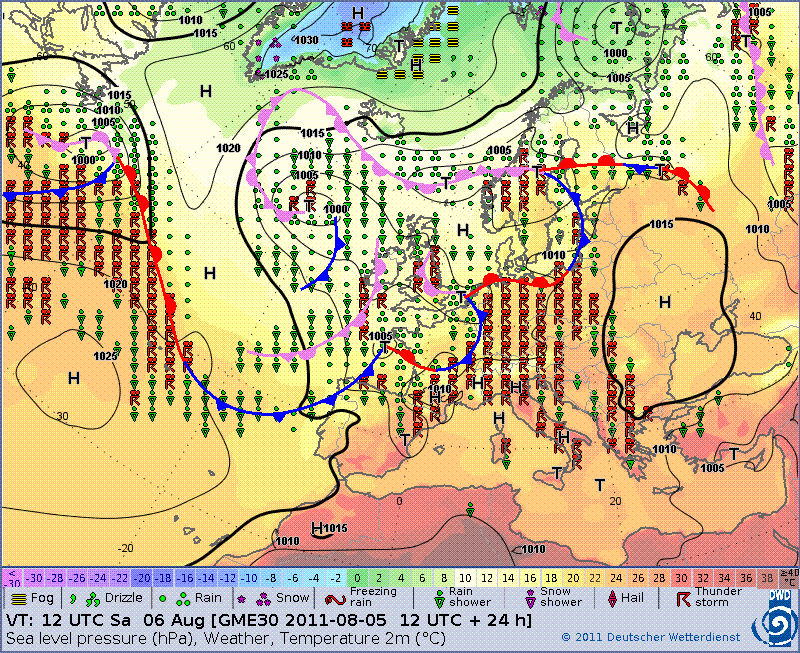
Task: Pick the 10 °C temperature scale swatch
Action: (x=466, y=577)
